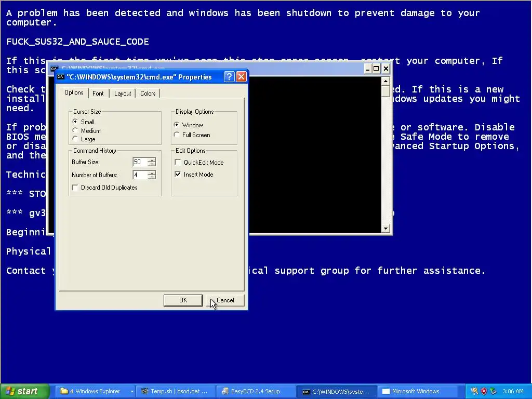532x399 pixels.
Task: Confirm with the OK button
Action: pyautogui.click(x=183, y=300)
